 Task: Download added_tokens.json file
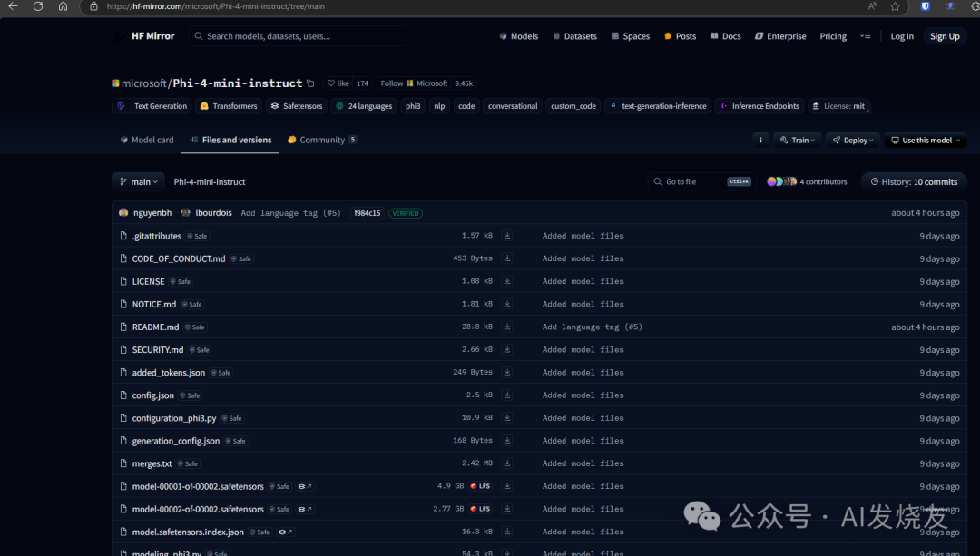(507, 372)
